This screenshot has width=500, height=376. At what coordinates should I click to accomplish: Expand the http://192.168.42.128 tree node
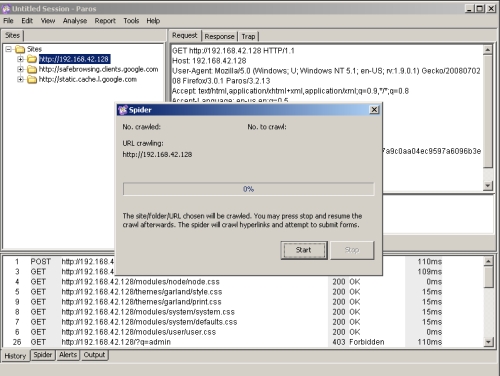click(20, 59)
